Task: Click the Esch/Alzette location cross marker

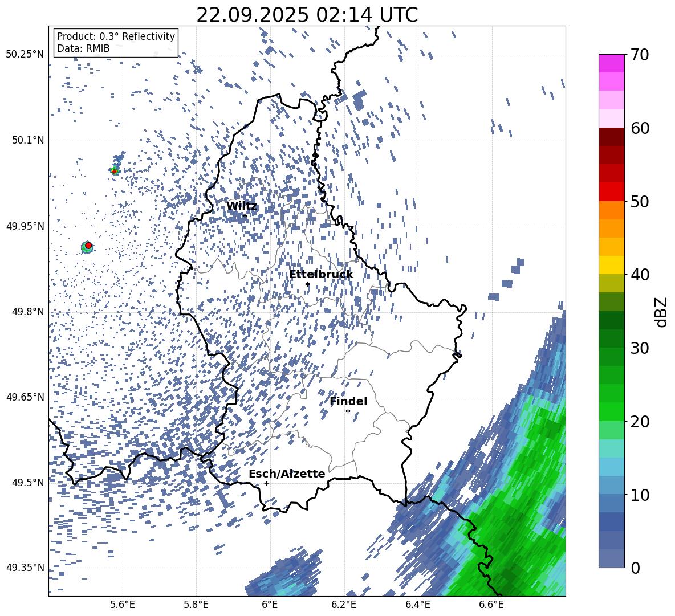Action: pos(266,483)
